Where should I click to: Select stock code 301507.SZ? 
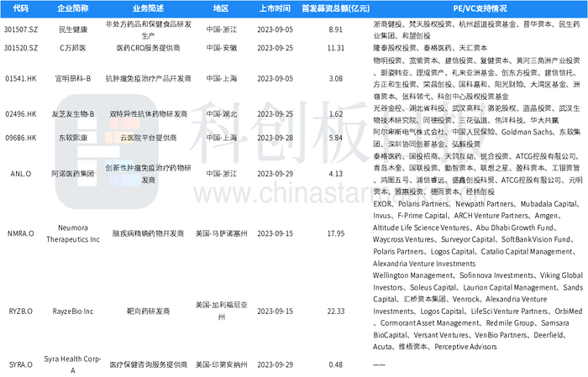tap(21, 29)
